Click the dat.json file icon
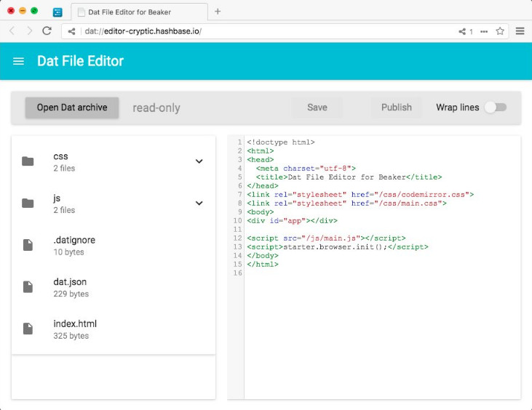The width and height of the screenshot is (532, 410). 28,286
